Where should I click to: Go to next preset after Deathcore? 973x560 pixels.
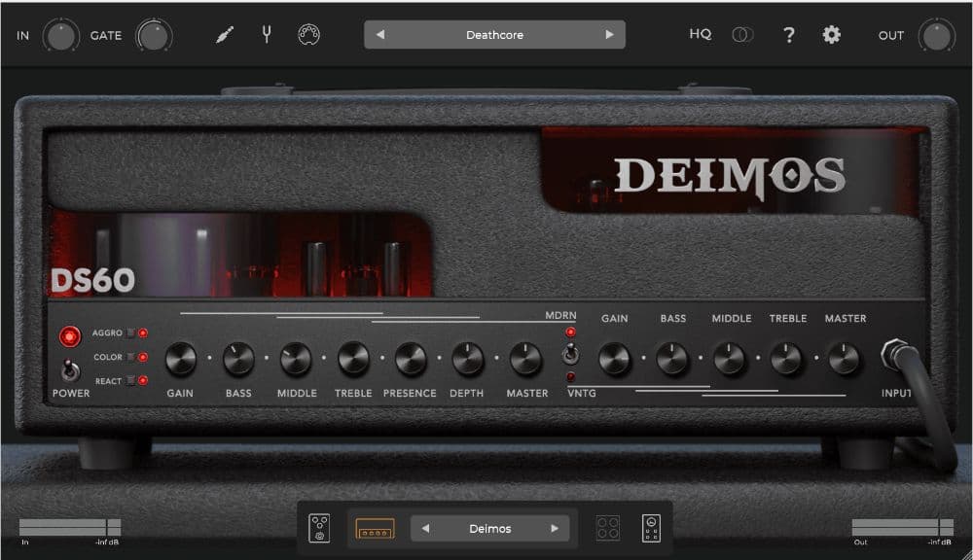[610, 35]
